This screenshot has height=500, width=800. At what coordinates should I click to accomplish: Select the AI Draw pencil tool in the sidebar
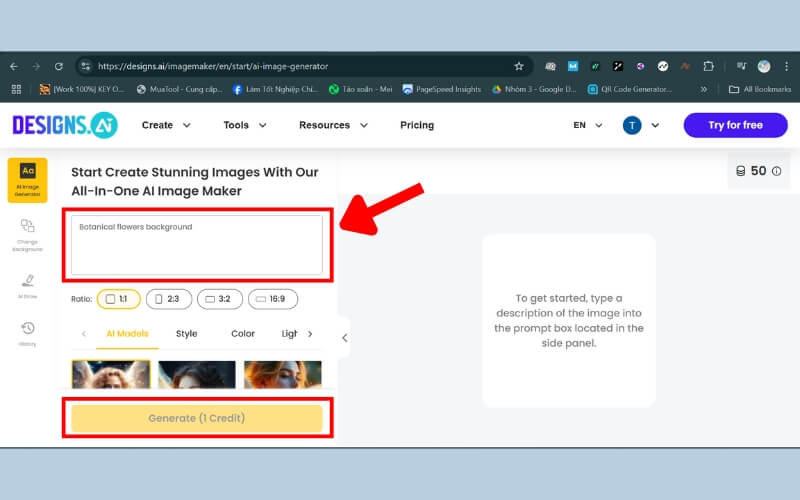pos(28,286)
